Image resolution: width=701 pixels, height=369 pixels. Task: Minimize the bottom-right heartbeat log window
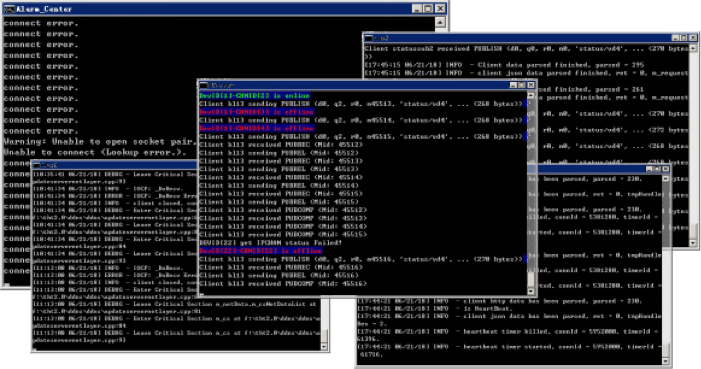(649, 169)
